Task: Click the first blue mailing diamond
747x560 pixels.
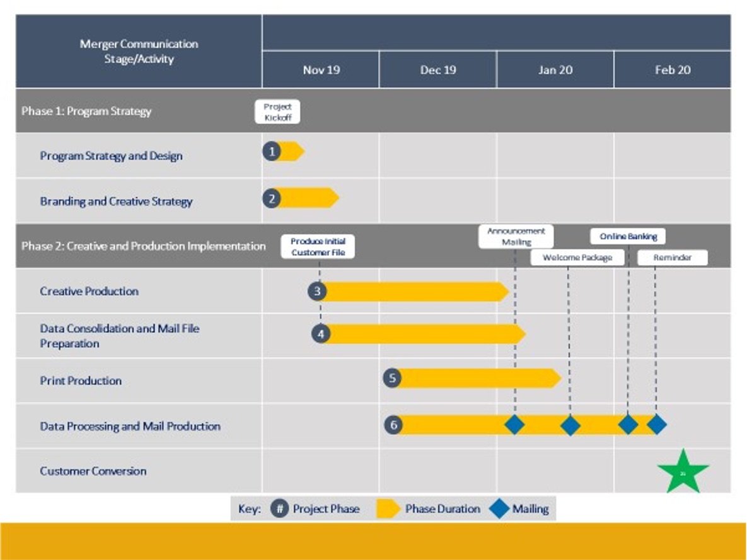Action: pyautogui.click(x=514, y=425)
